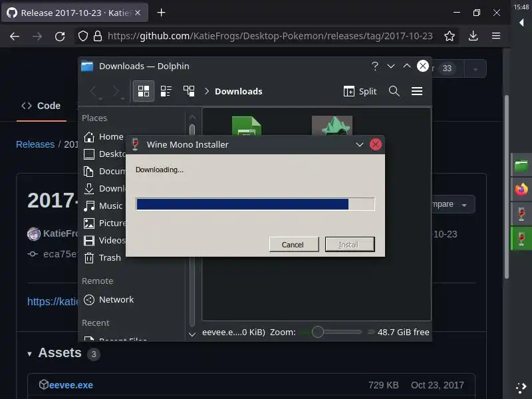Image resolution: width=532 pixels, height=399 pixels.
Task: Open Wine Mono Installer title bar dropdown chevron
Action: [360, 144]
